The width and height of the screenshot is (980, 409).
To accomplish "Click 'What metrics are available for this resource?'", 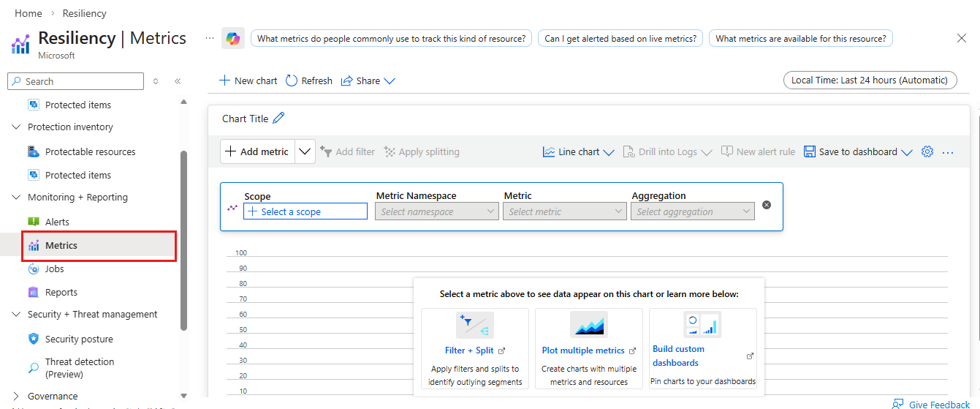I will [x=801, y=39].
